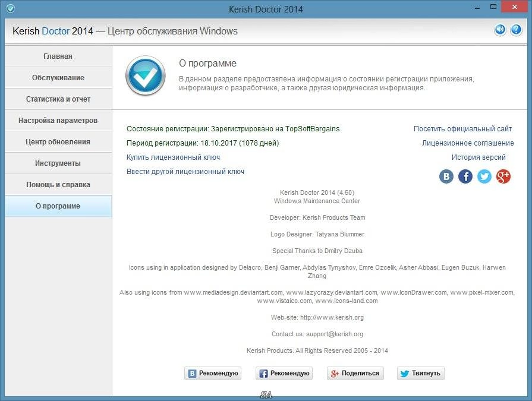This screenshot has height=401, width=532.
Task: Go to the Главная section
Action: coord(58,56)
